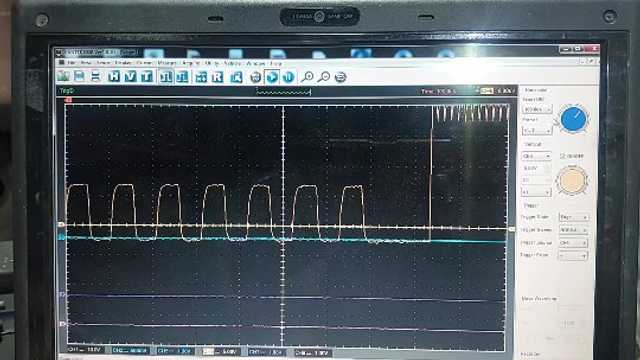Open the Time/DIV dropdown in Horizontal panel
Screen dimensions: 640x360
tap(537, 110)
